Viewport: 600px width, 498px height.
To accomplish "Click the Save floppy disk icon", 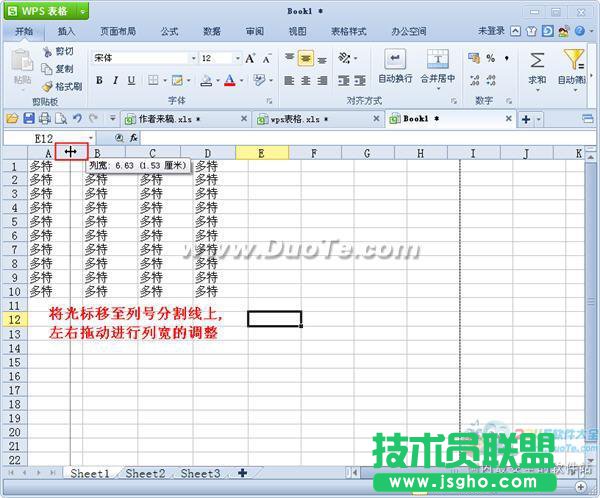I will click(x=29, y=119).
